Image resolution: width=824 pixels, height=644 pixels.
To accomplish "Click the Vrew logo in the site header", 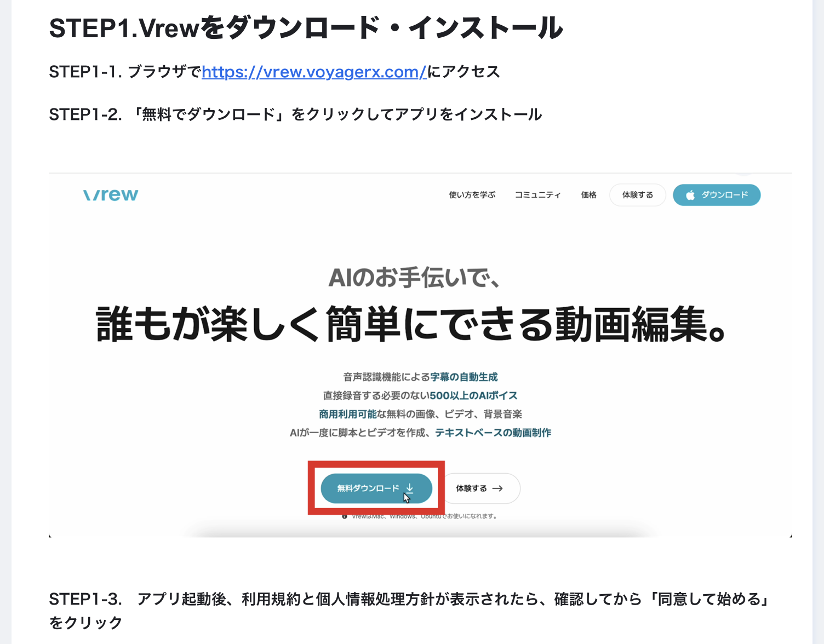I will pyautogui.click(x=111, y=195).
